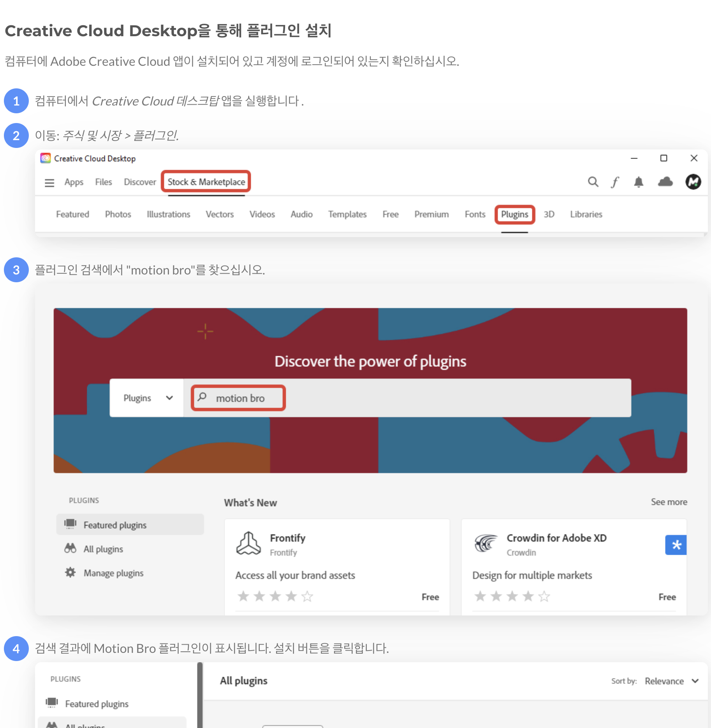The image size is (711, 728).
Task: Select the Stock & Marketplace tab
Action: tap(206, 182)
